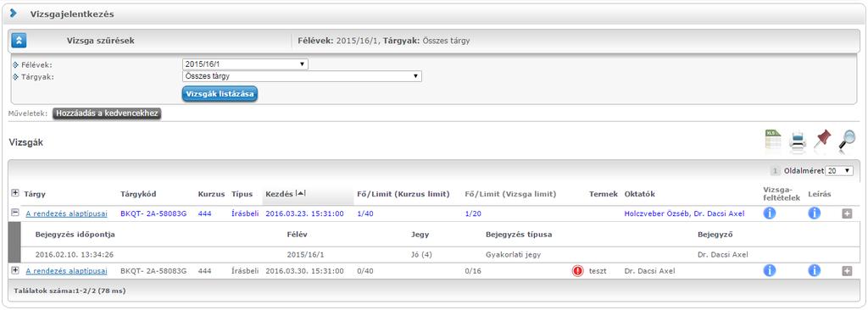Expand all rows via header plus box

[15, 192]
